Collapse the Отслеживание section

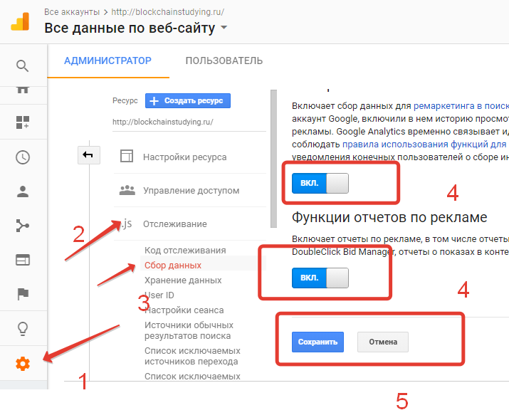(174, 224)
